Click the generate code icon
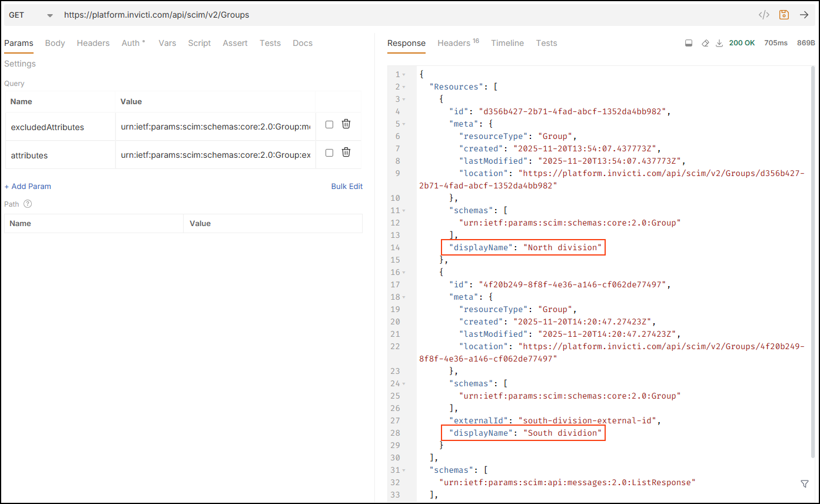Viewport: 820px width, 504px height. (763, 15)
